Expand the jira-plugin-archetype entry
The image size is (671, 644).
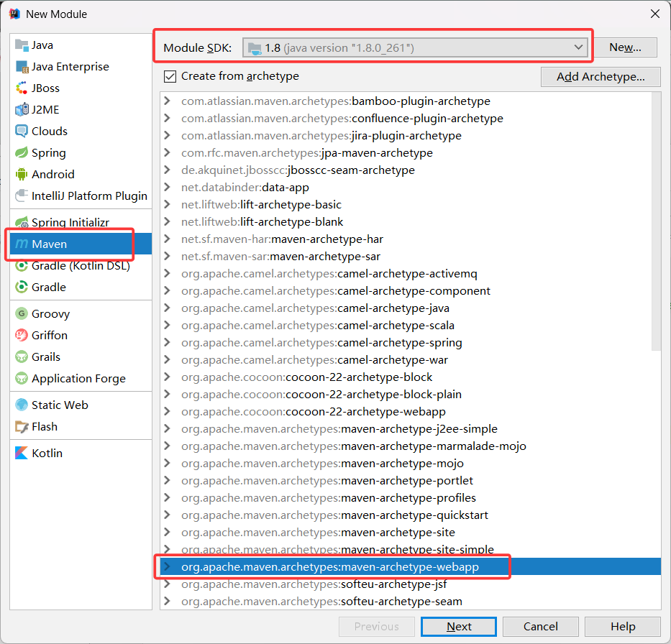(168, 136)
